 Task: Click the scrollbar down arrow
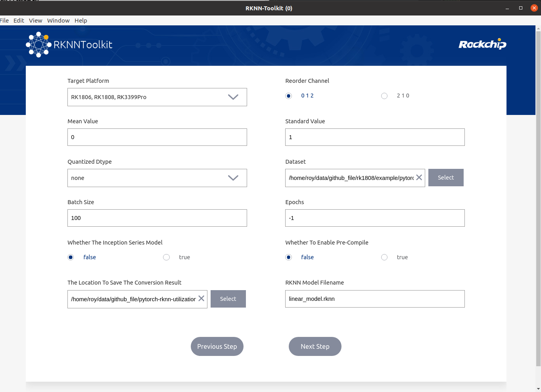coord(538,389)
